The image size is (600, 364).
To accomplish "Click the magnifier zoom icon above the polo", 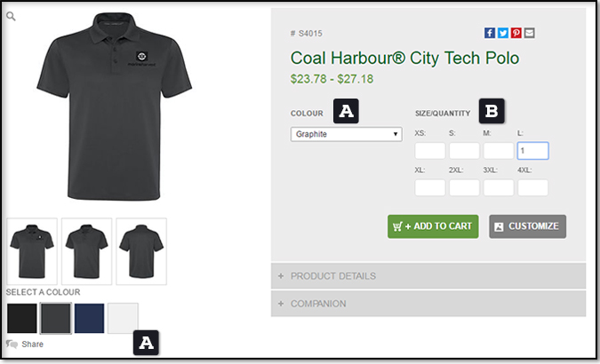I will [11, 16].
